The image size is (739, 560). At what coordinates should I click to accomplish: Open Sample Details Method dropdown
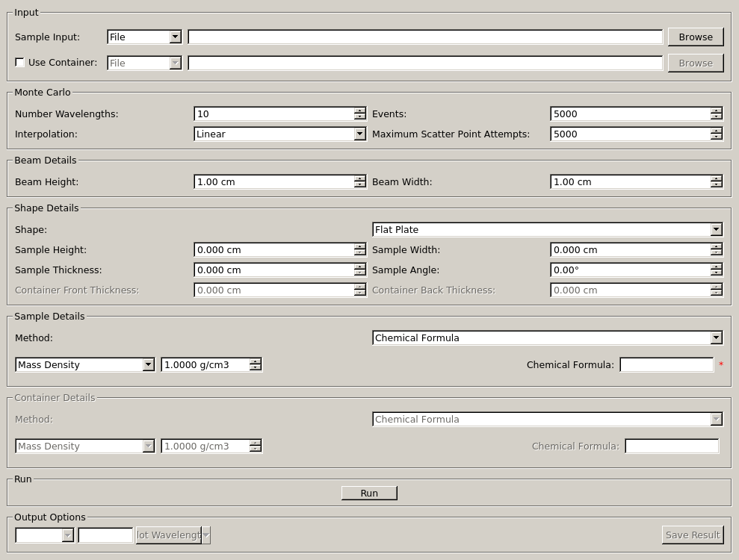click(716, 338)
